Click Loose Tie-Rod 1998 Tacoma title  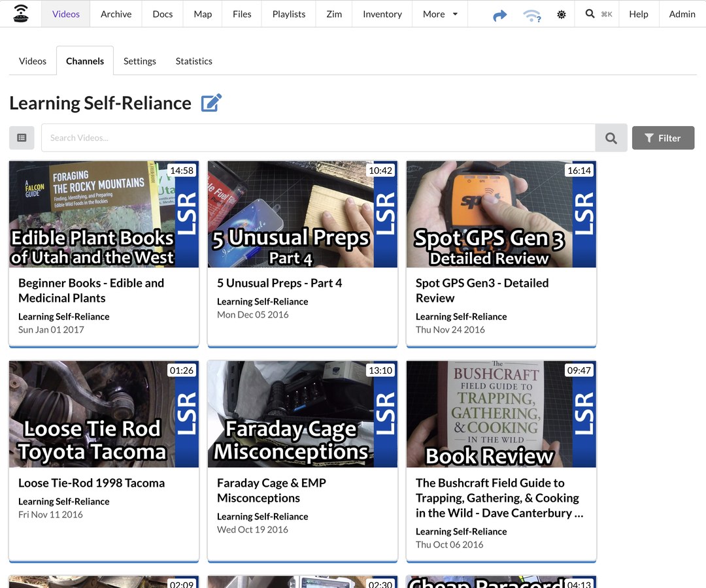[92, 483]
